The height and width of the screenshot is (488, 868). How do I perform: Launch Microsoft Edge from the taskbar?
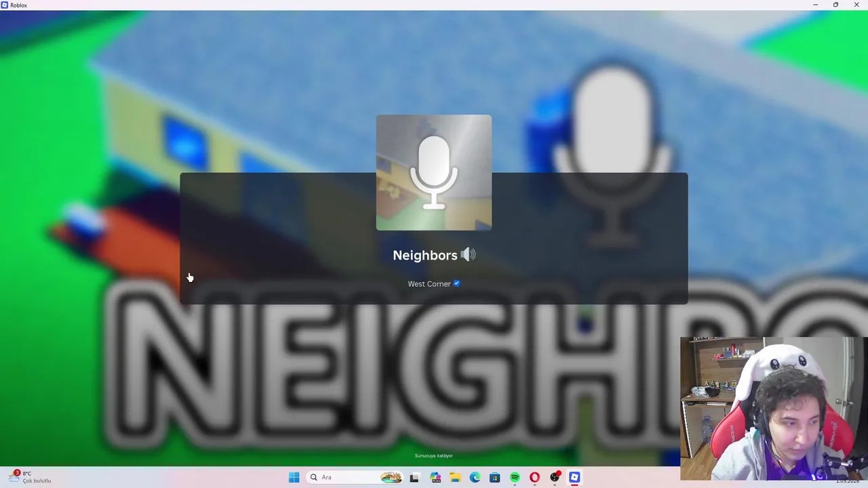pyautogui.click(x=475, y=477)
